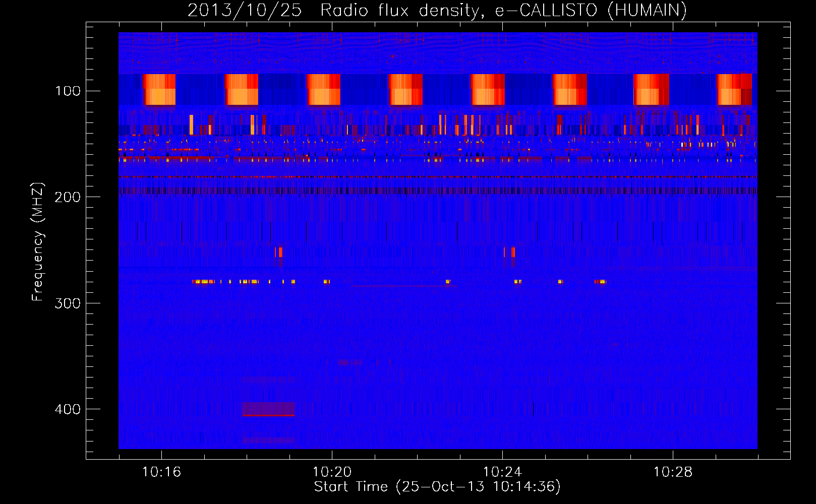
Task: Click the plot title '2013/10/25 Radio flux density'
Action: [x=437, y=10]
